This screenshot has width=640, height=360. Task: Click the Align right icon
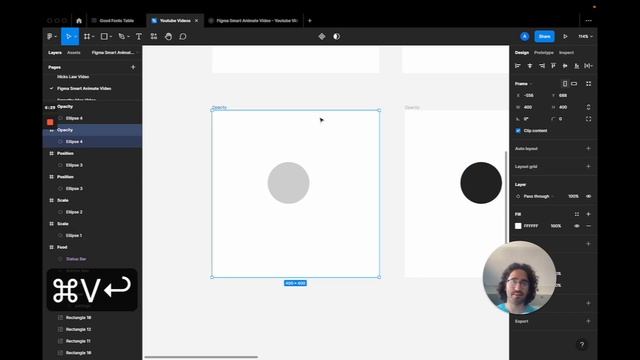pyautogui.click(x=542, y=66)
